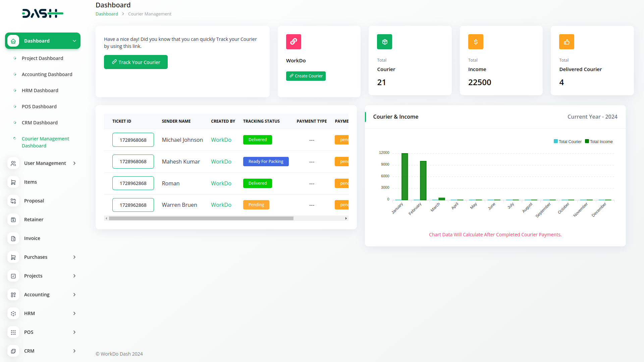The image size is (644, 362).
Task: Click the orange dollar Income icon
Action: [x=476, y=42]
